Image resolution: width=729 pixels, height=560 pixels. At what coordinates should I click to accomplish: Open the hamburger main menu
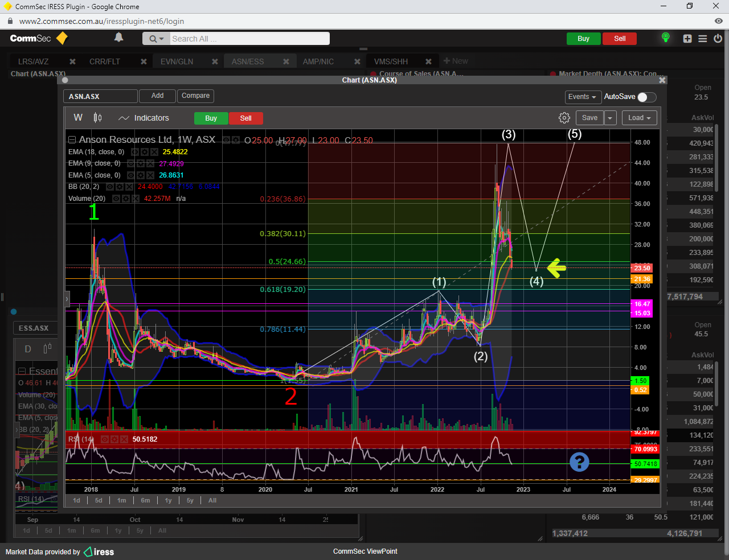click(x=703, y=39)
